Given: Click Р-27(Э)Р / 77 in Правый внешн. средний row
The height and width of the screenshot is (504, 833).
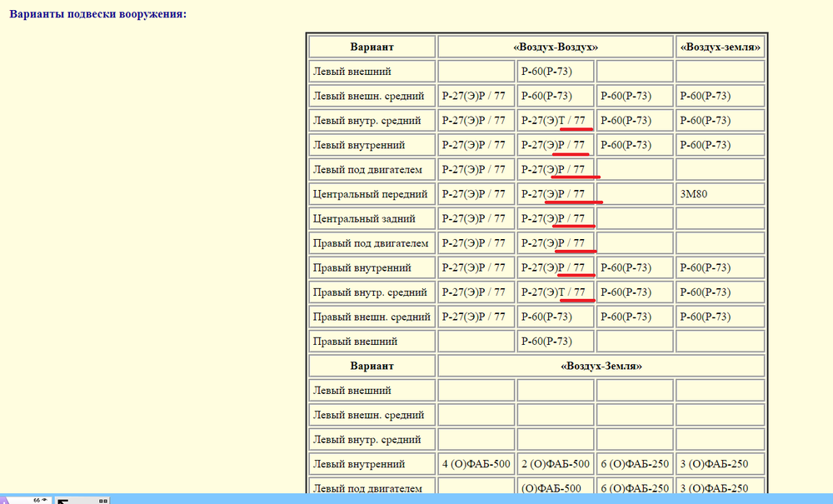Looking at the screenshot, I should tap(476, 317).
